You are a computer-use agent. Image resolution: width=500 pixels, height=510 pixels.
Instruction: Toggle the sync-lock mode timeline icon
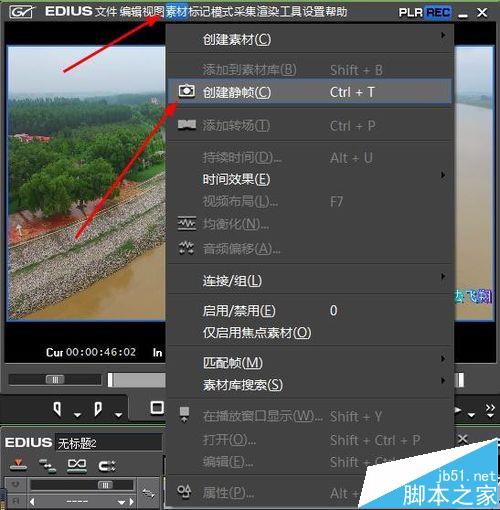pos(47,466)
